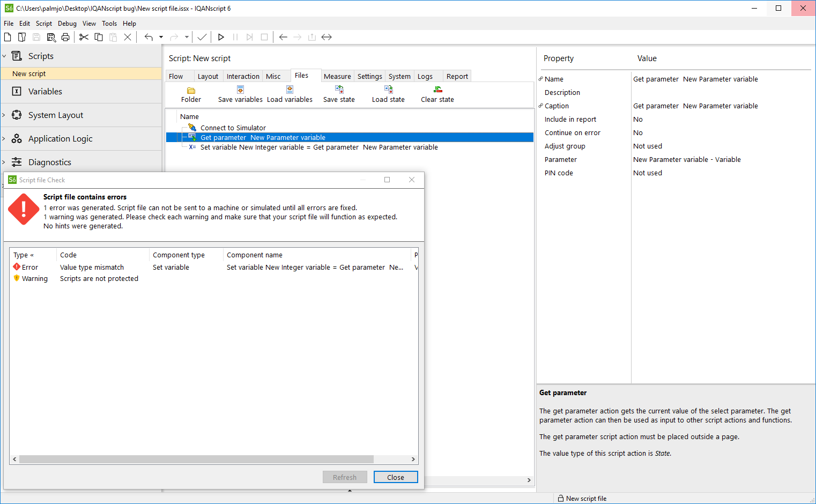Viewport: 816px width, 504px height.
Task: Click the Adjust group value Not used
Action: pos(721,146)
